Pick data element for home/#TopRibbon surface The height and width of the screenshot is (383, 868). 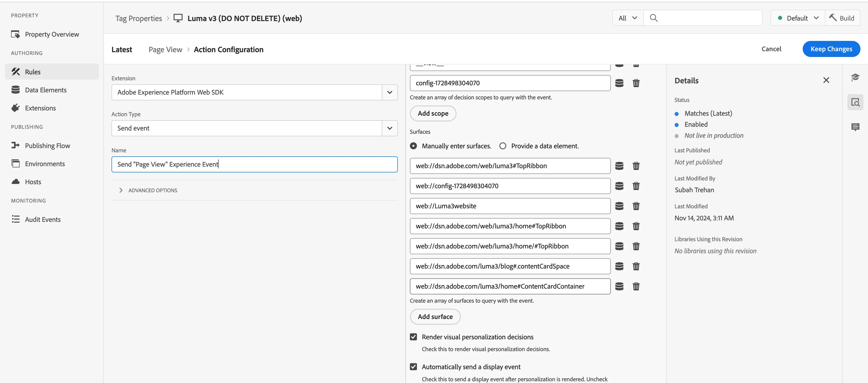[619, 246]
